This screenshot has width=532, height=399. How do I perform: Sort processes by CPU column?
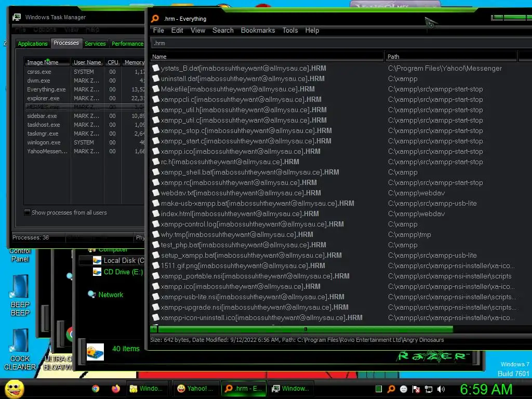coord(113,62)
